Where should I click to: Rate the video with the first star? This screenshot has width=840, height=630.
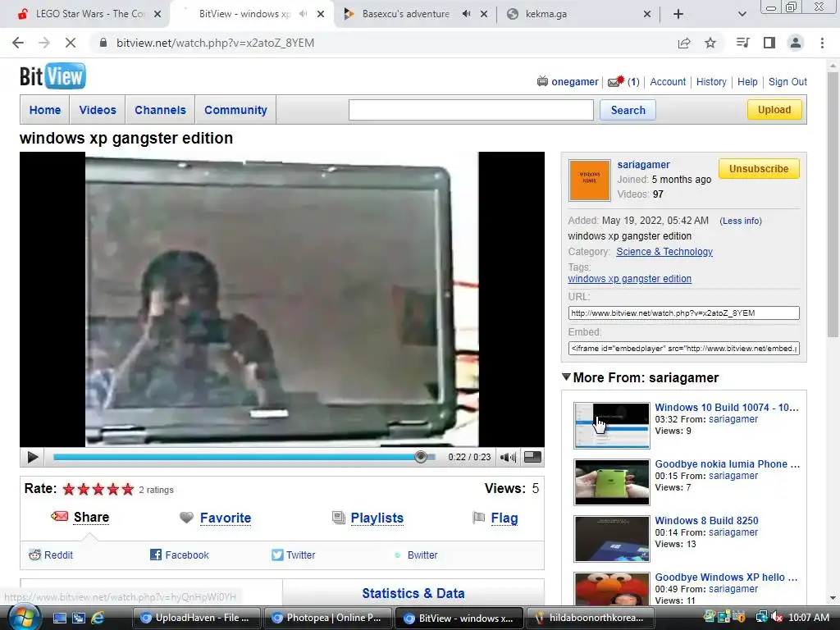(69, 489)
